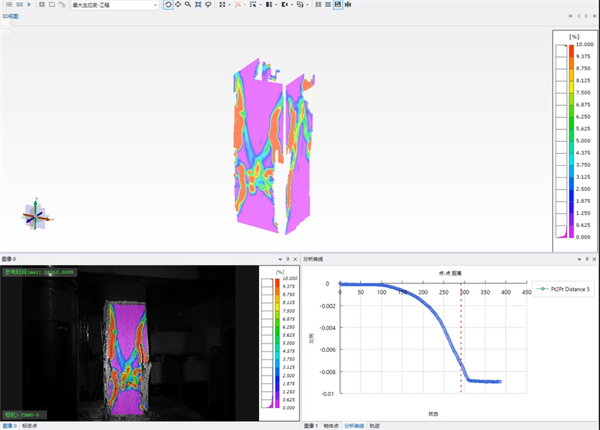The height and width of the screenshot is (430, 600).
Task: Click the camera icon at toolbar end
Action: tap(347, 5)
